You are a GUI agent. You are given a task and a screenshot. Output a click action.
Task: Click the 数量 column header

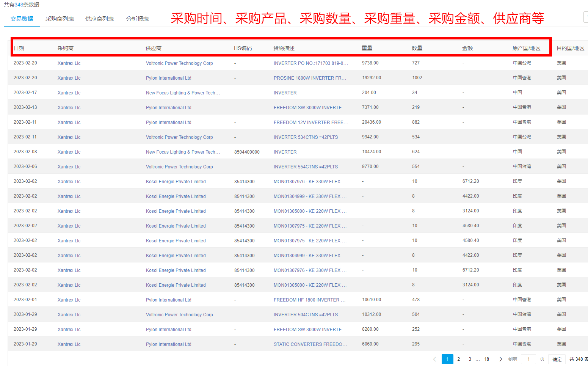[417, 48]
